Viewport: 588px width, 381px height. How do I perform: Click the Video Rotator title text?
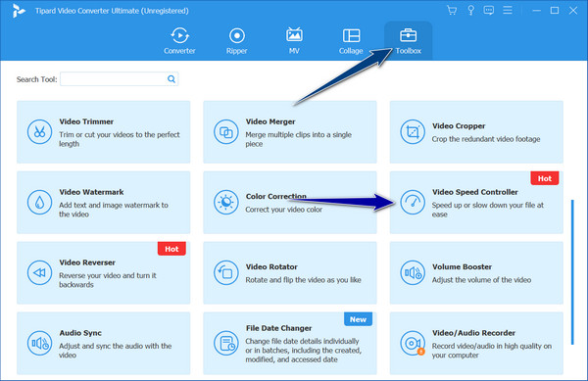click(x=271, y=267)
